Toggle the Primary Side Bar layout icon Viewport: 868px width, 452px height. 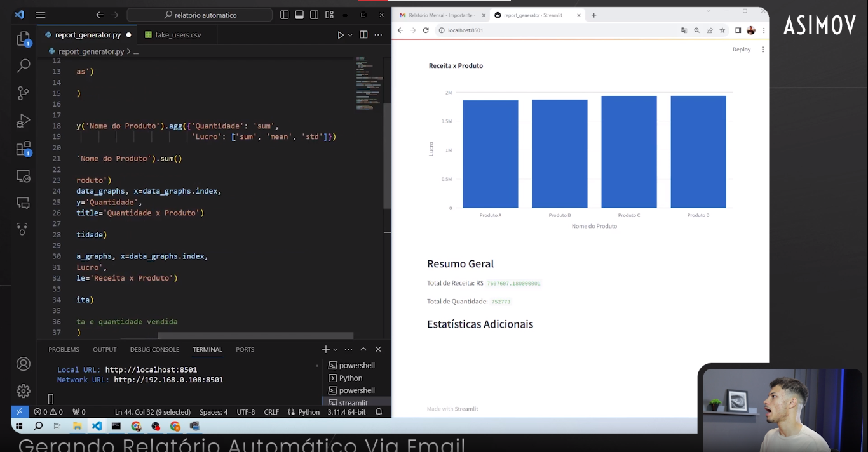(x=284, y=14)
